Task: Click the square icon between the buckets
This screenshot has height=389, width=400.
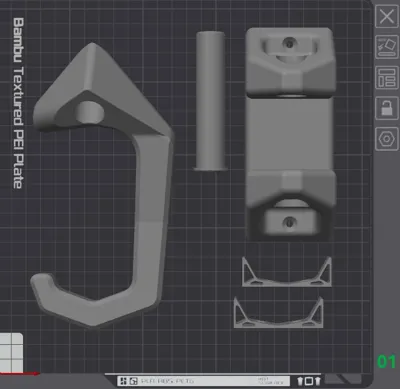Action: pos(309,381)
